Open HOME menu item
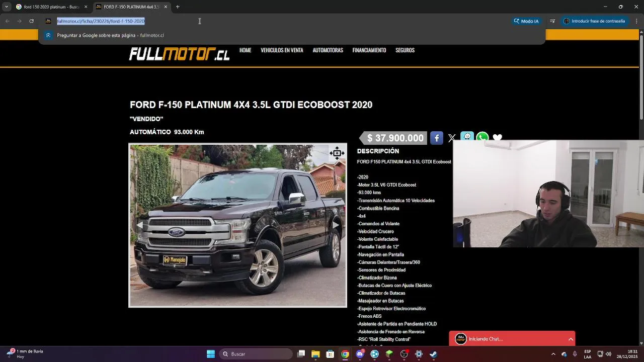 (245, 50)
